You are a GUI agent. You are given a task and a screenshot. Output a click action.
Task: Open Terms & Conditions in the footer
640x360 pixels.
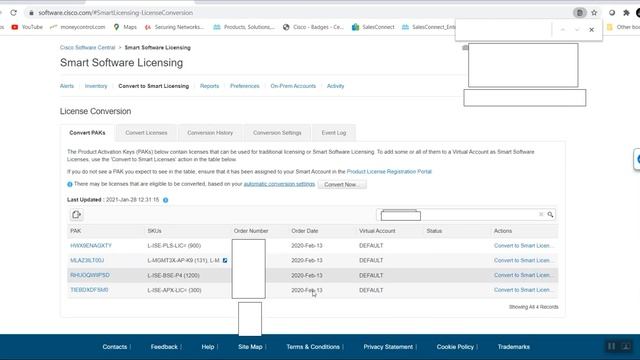pyautogui.click(x=313, y=347)
